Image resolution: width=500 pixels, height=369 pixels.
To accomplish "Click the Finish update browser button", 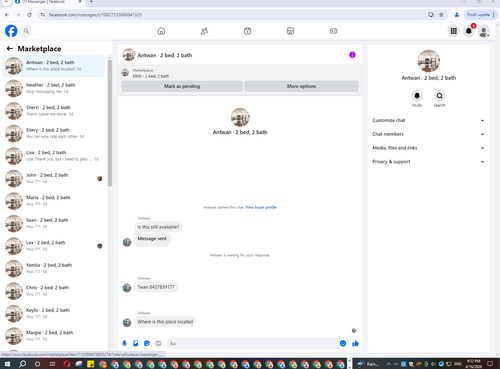I will pyautogui.click(x=480, y=15).
